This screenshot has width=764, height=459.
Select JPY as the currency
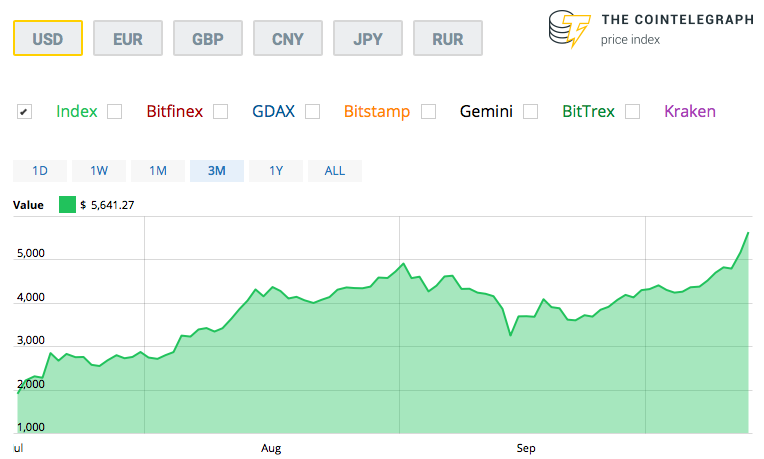pos(368,38)
